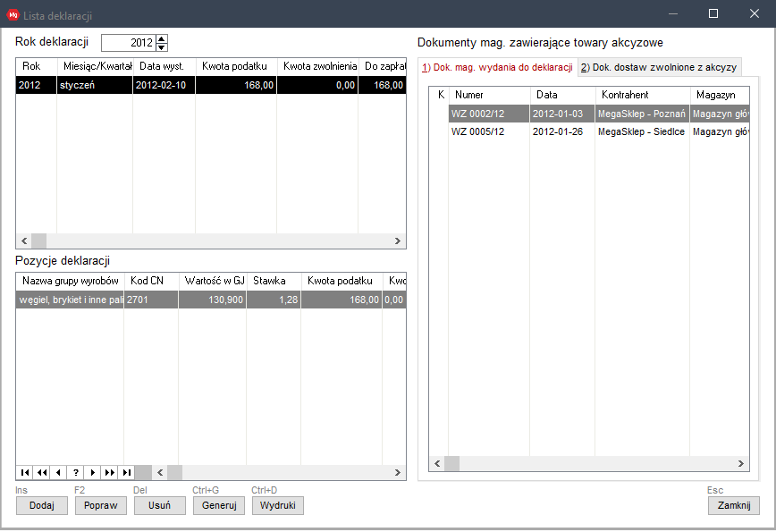This screenshot has width=776, height=532.
Task: Click the page-forward double arrow navigator button
Action: [x=110, y=472]
